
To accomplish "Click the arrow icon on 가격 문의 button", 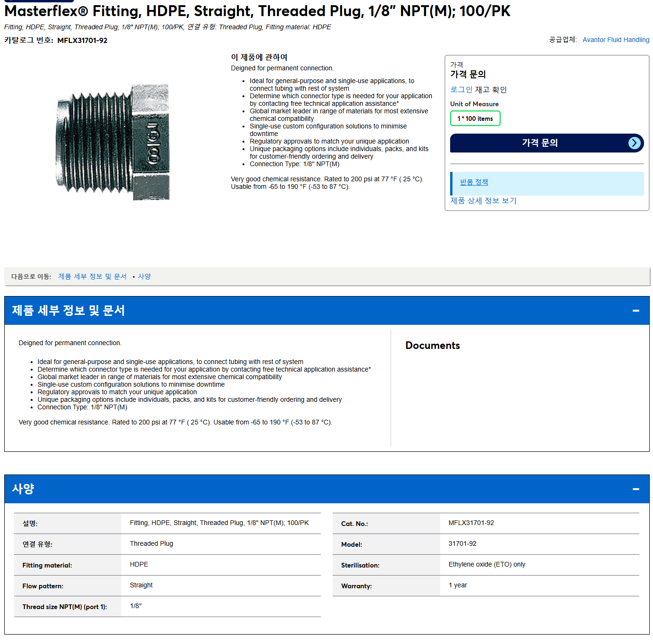I will point(635,143).
